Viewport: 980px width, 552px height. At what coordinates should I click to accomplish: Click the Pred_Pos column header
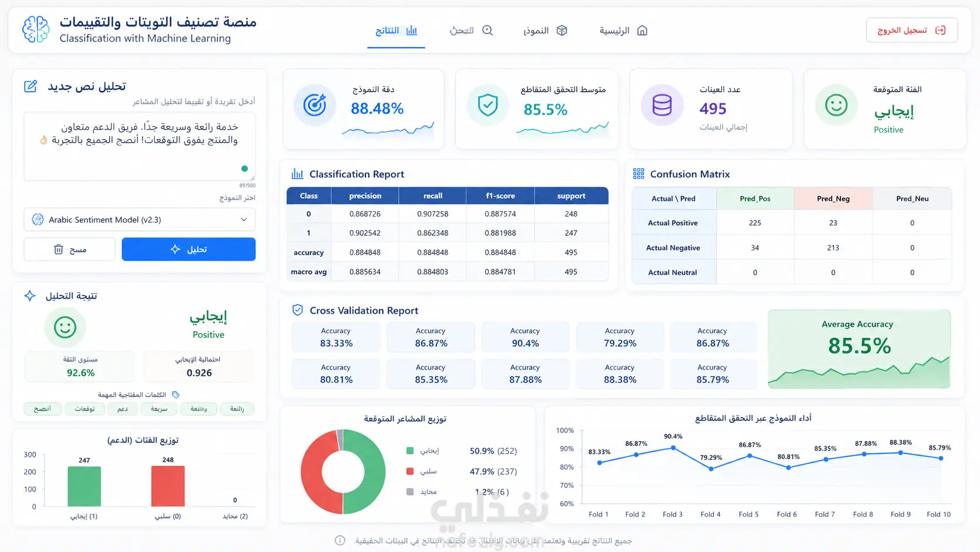[x=755, y=198]
